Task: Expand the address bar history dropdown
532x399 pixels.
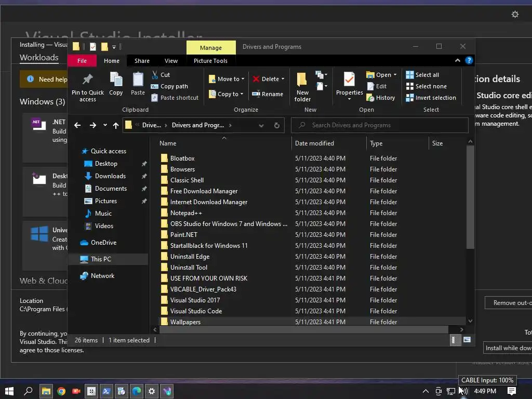Action: pos(261,125)
